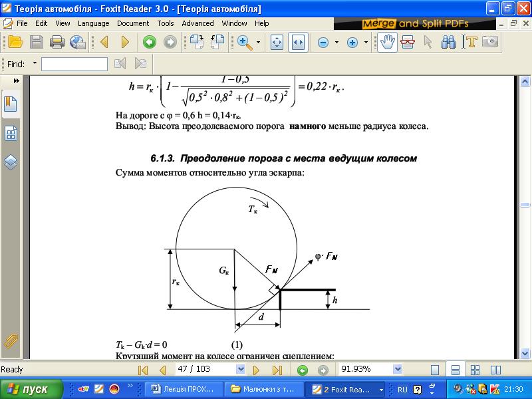Show the Layers panel in sidebar
This screenshot has height=399, width=532.
pos(11,162)
